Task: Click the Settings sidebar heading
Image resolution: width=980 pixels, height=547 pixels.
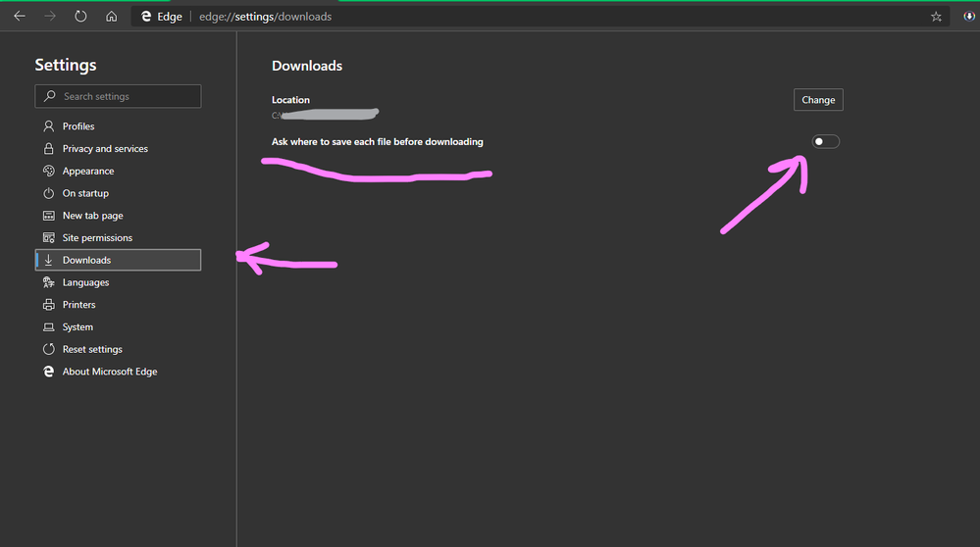Action: tap(66, 65)
